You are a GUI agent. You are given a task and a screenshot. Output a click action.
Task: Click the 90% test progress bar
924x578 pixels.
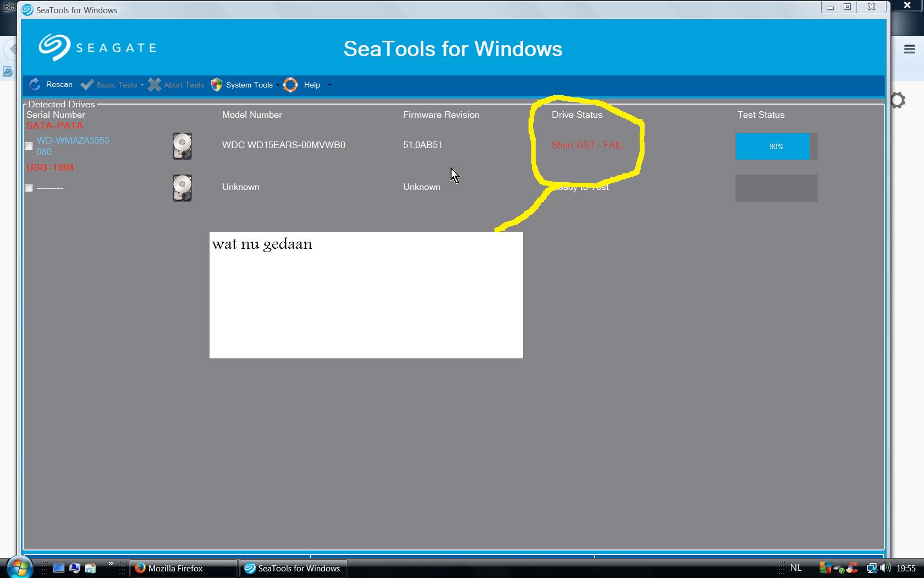[776, 146]
